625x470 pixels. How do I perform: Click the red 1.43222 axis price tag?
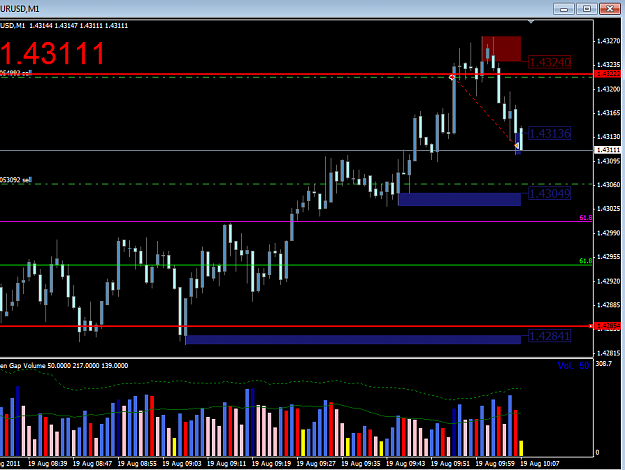coord(608,74)
